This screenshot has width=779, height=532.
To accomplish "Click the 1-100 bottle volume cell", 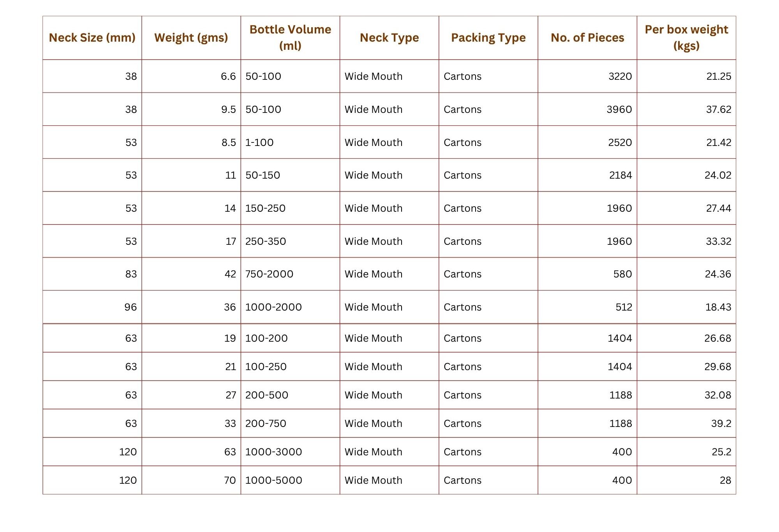I will (x=259, y=142).
